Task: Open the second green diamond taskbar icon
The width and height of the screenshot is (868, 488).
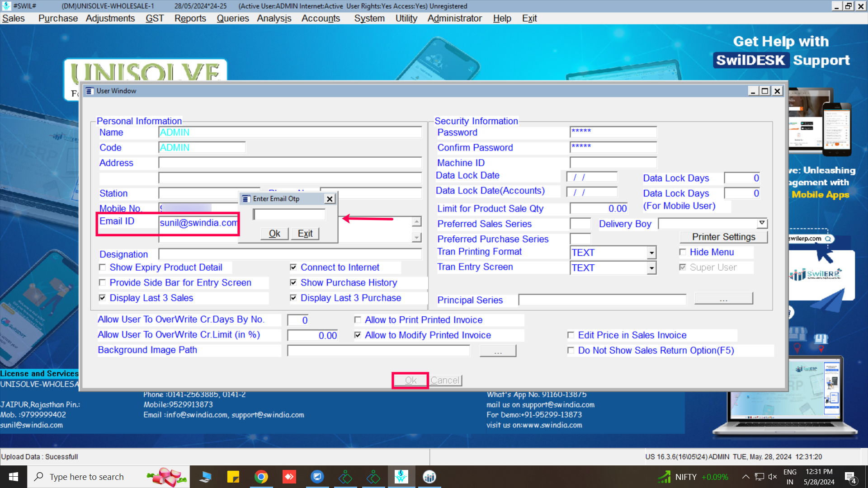Action: tap(373, 477)
